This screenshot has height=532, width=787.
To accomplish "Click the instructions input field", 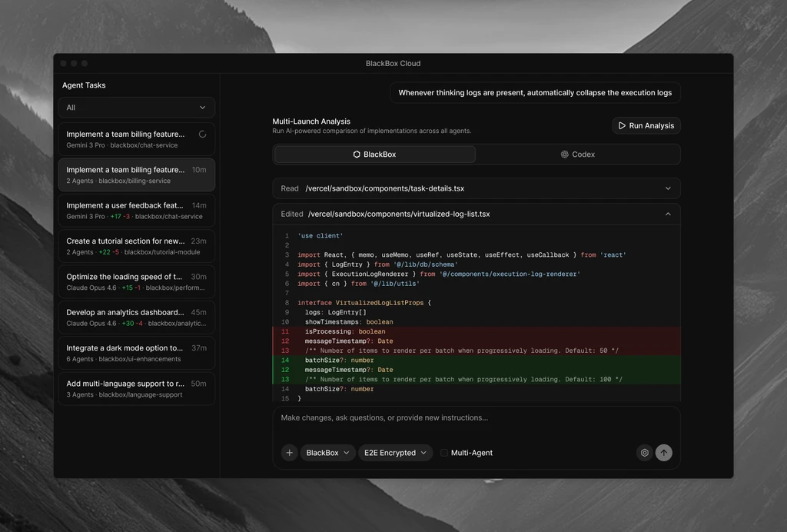I will point(477,417).
